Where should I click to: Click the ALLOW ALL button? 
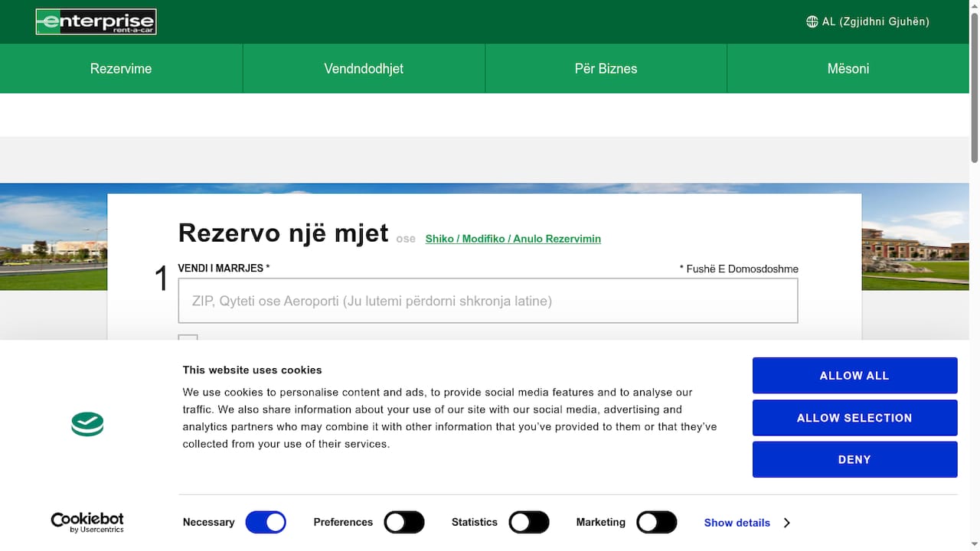[x=854, y=375]
